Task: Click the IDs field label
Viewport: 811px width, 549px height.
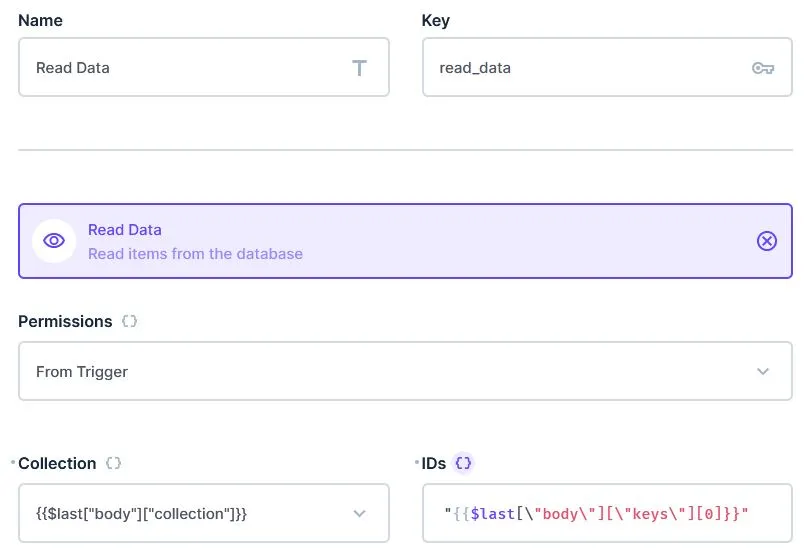Action: [434, 464]
